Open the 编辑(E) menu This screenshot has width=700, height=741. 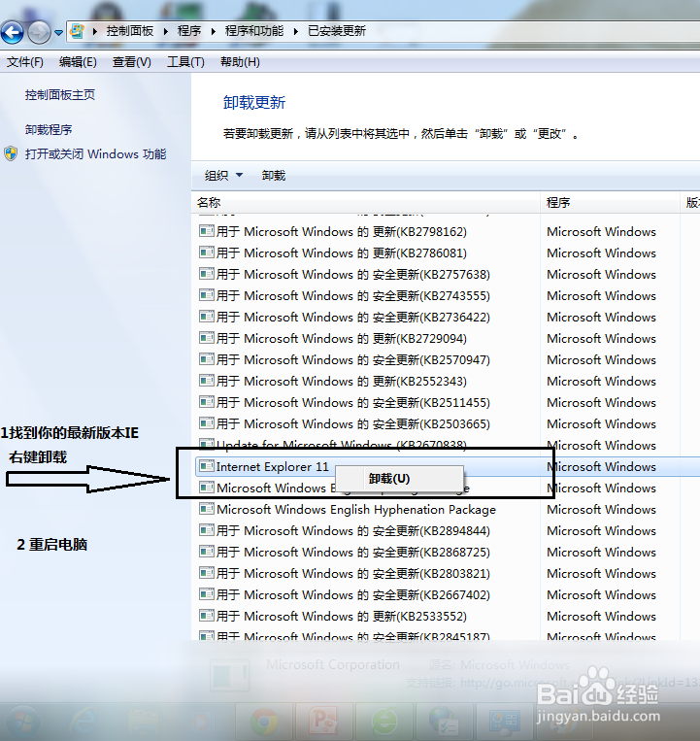click(x=78, y=62)
